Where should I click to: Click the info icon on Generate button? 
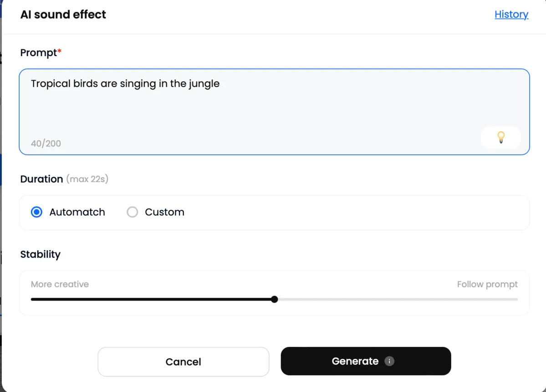pos(389,361)
